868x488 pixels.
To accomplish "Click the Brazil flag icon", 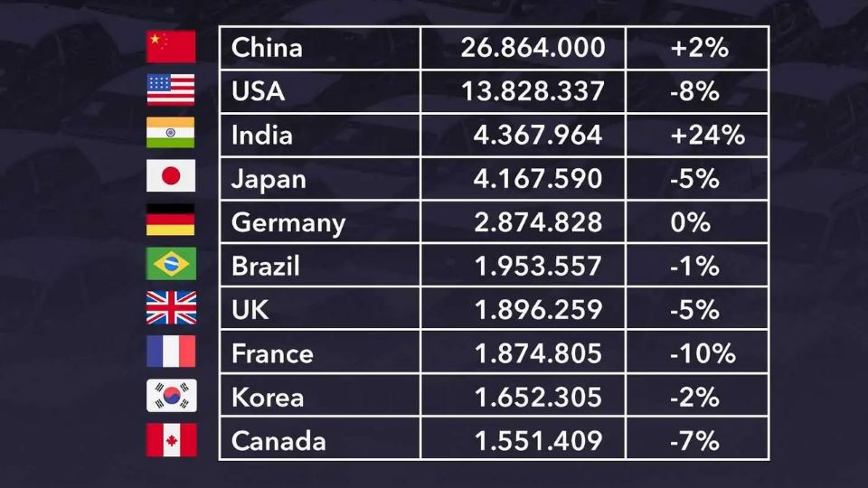I will pos(171,264).
